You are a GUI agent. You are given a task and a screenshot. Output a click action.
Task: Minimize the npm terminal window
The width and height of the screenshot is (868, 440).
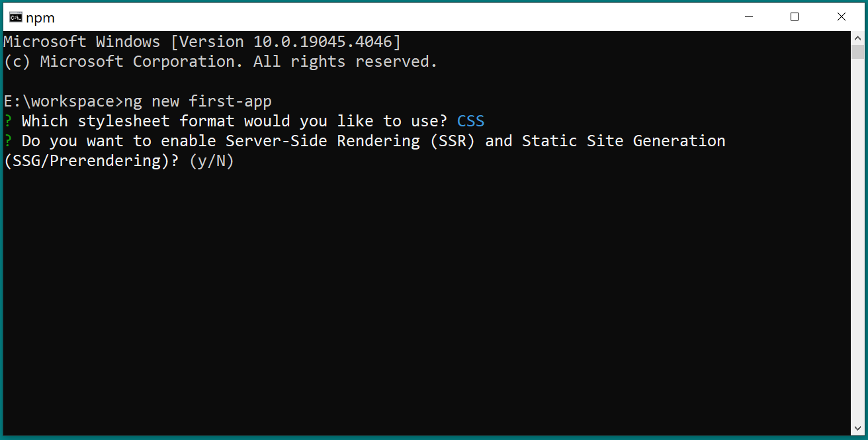748,17
